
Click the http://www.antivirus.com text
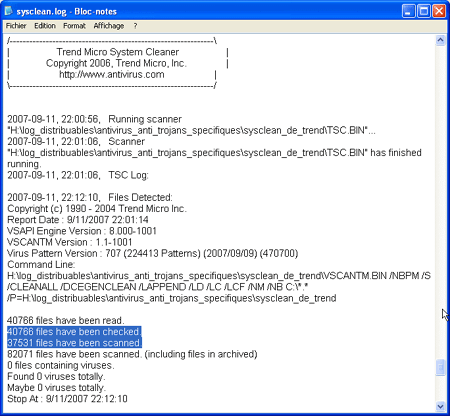point(112,74)
